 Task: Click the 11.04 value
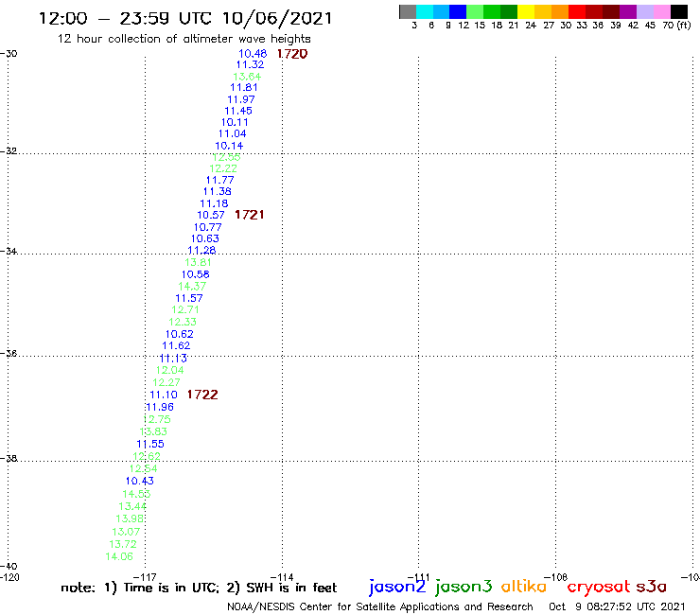(x=232, y=133)
